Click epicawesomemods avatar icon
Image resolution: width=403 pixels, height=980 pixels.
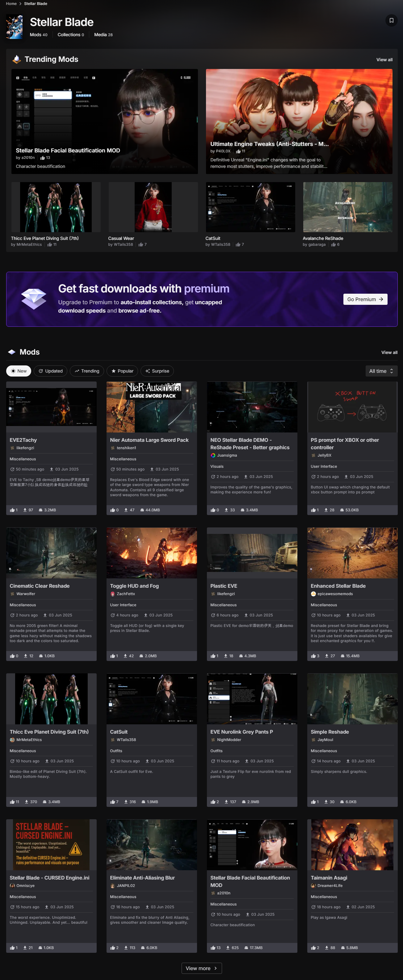(313, 594)
